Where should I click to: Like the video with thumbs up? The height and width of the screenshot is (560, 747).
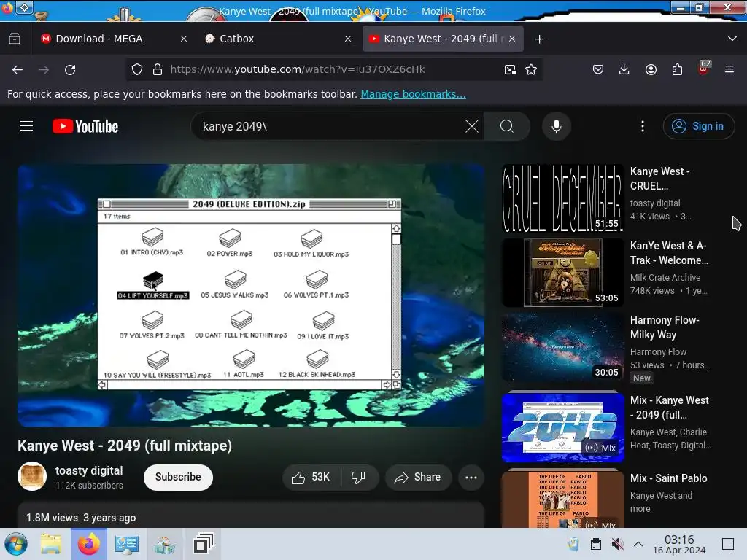(311, 477)
